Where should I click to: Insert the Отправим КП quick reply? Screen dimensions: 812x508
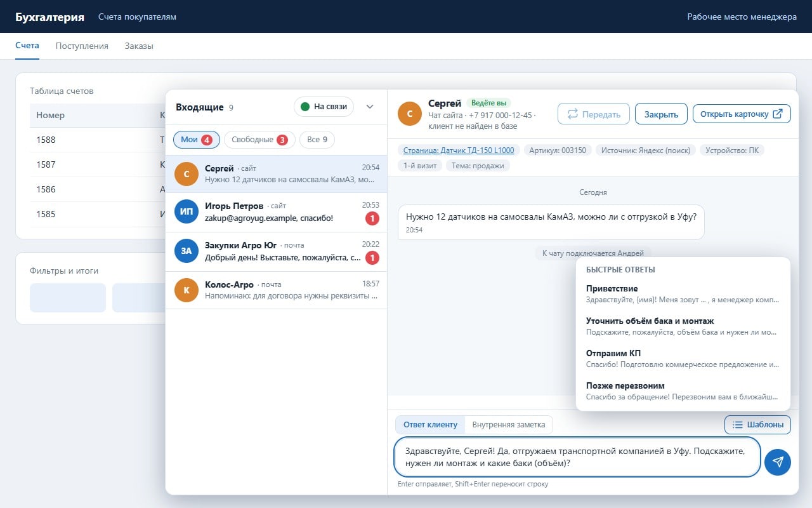point(683,359)
